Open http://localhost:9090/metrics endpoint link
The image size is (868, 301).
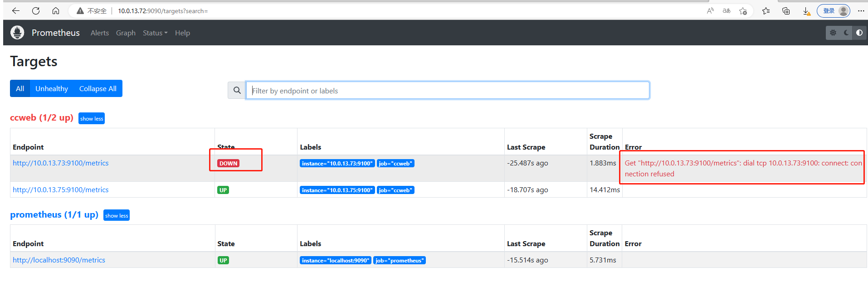click(59, 260)
